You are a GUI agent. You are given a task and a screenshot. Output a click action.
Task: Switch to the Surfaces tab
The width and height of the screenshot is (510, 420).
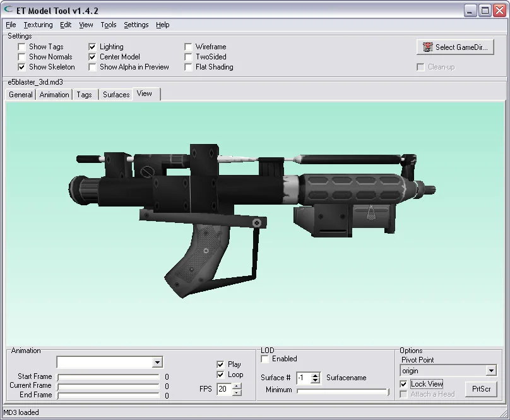[x=116, y=95]
